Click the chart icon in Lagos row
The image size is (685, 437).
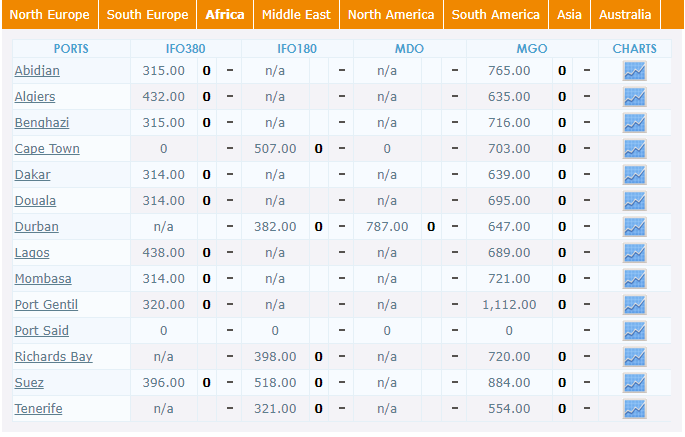(x=634, y=253)
